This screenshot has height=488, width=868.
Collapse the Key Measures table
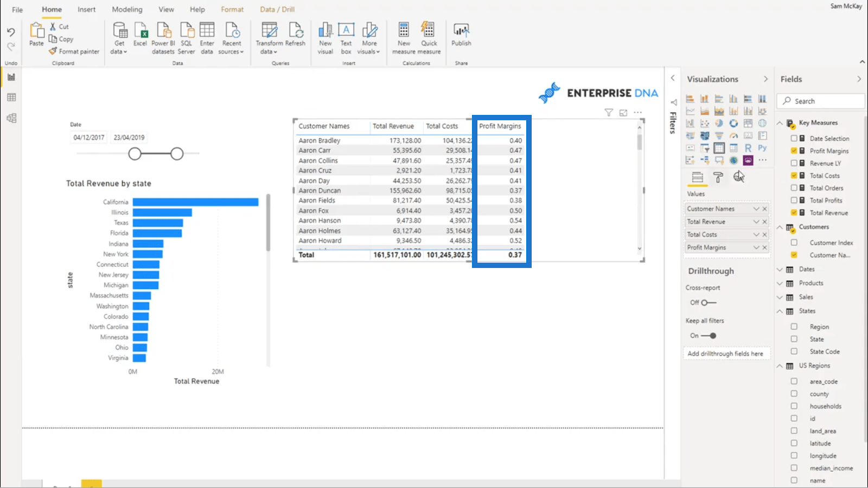(780, 123)
